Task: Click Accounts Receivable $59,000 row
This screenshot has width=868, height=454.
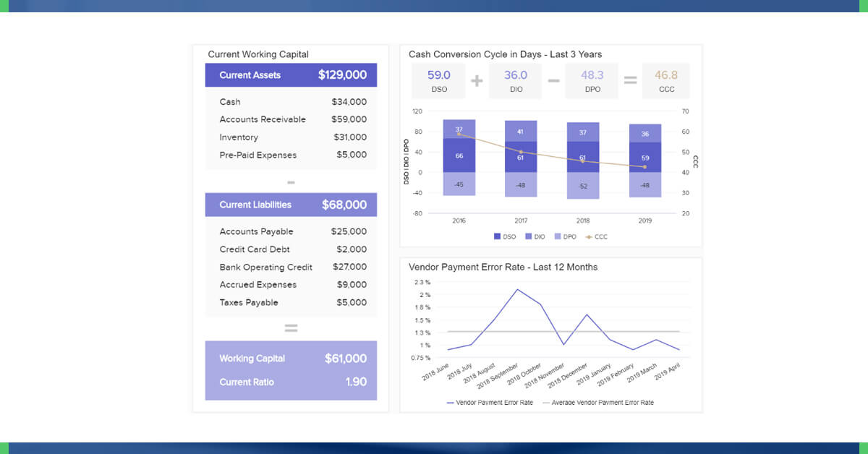Action: click(x=292, y=119)
